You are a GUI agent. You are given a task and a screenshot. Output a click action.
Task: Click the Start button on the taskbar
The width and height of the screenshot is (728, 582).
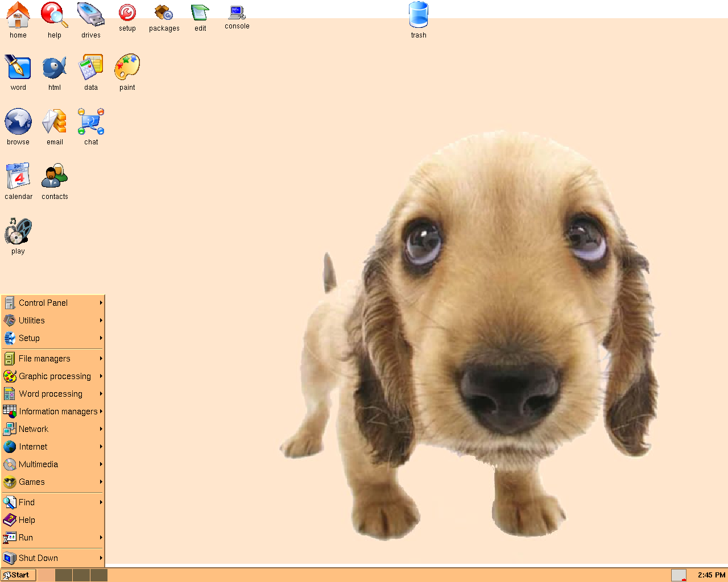click(x=19, y=575)
